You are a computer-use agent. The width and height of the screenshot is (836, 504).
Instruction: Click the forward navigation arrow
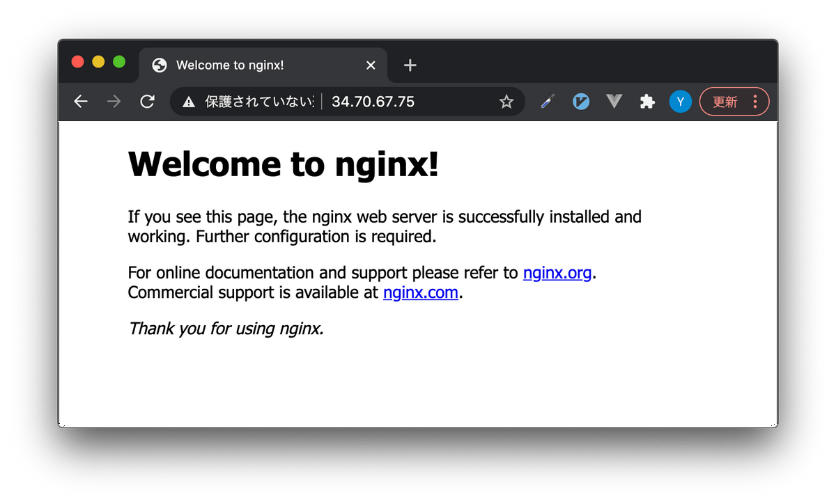click(x=114, y=102)
